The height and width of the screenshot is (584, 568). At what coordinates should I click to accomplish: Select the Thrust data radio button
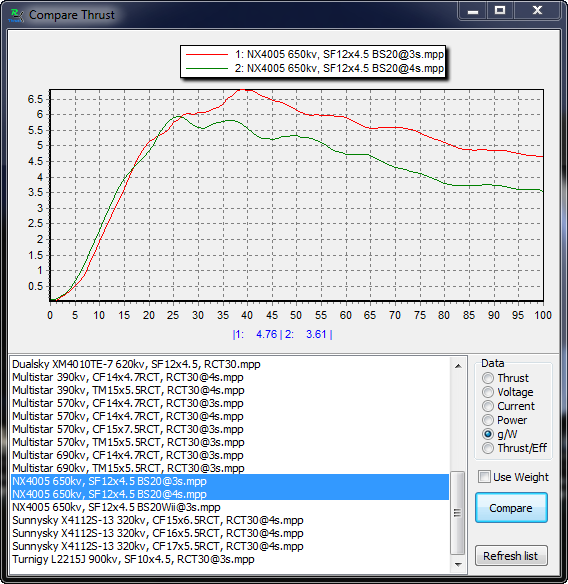click(488, 378)
